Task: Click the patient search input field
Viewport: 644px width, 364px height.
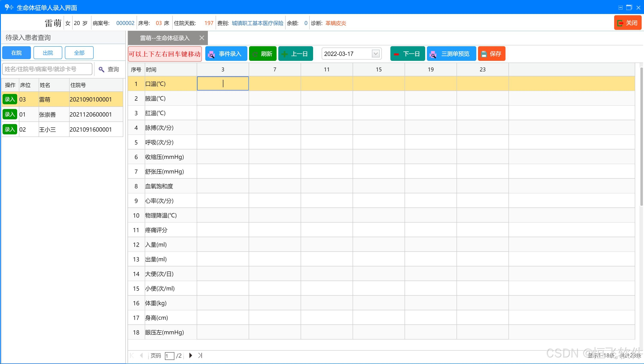Action: 47,69
